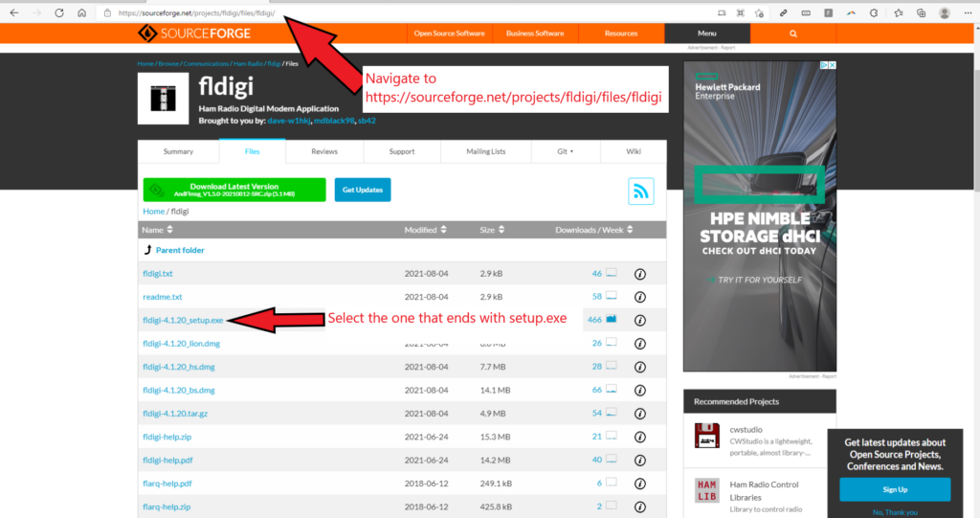
Task: Click the Ham Radio breadcrumb link
Action: tap(248, 64)
